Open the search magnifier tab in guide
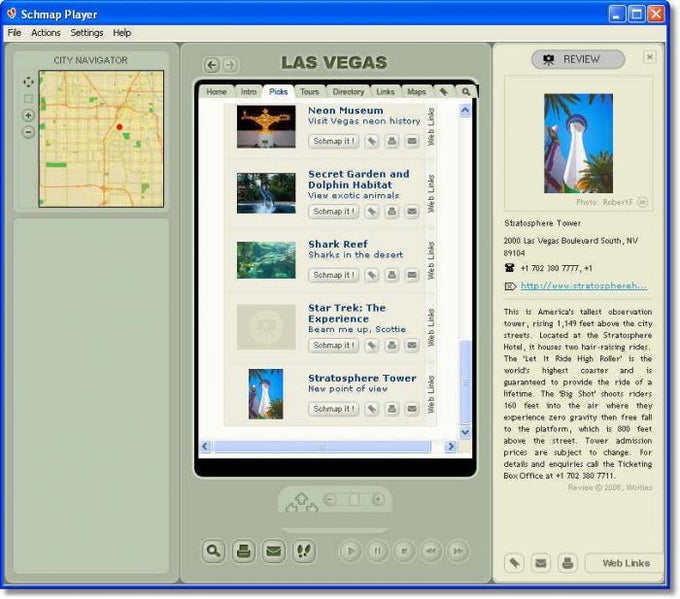The width and height of the screenshot is (680, 599). [466, 92]
